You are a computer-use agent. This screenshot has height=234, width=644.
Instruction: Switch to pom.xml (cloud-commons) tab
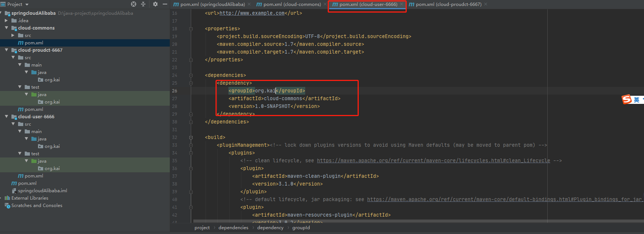tap(292, 4)
